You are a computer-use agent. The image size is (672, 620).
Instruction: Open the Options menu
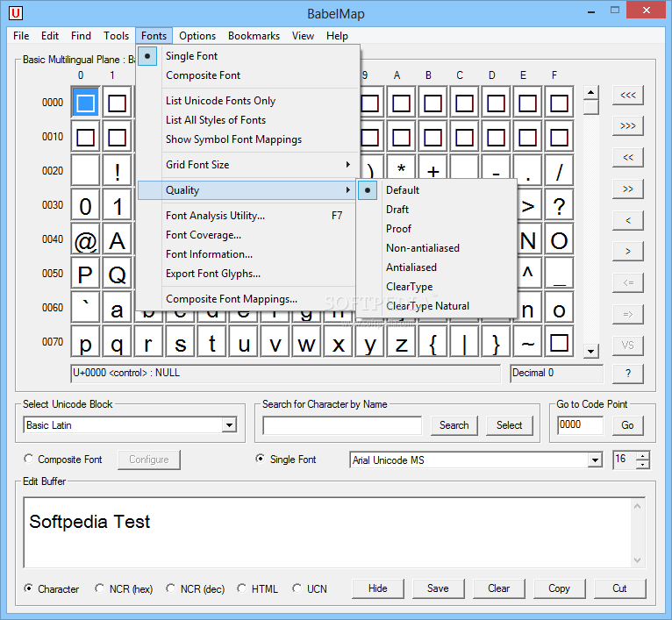pos(197,36)
